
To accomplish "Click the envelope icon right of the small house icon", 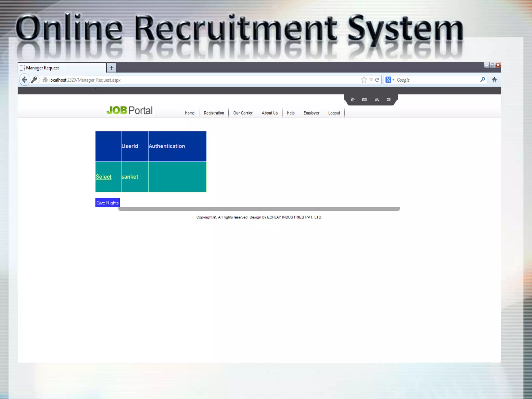I will point(364,99).
